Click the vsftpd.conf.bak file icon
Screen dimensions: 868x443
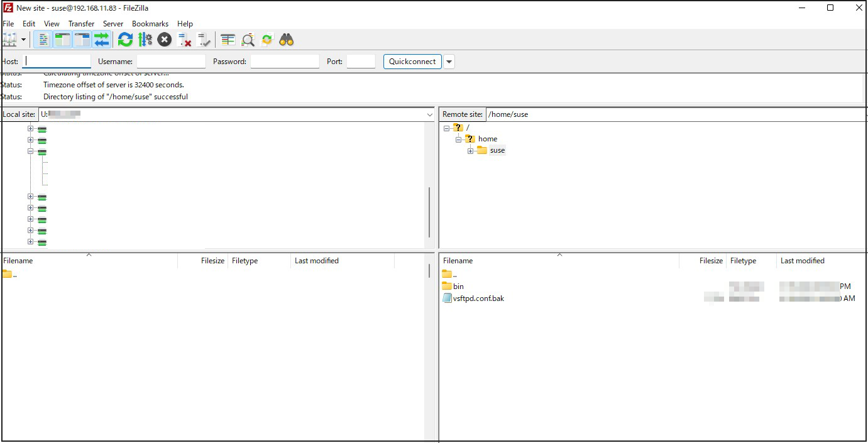447,298
